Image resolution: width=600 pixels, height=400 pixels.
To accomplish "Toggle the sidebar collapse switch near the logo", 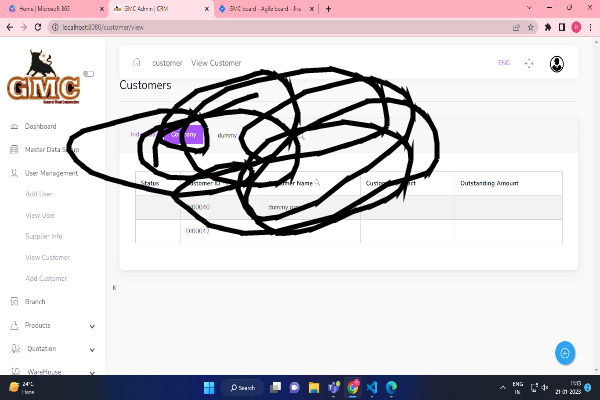I will 88,73.
